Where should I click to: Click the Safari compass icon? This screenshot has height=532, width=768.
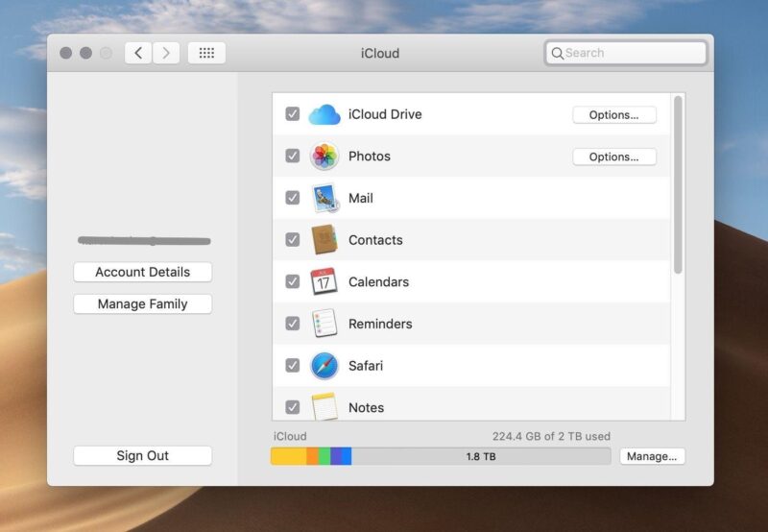coord(324,366)
